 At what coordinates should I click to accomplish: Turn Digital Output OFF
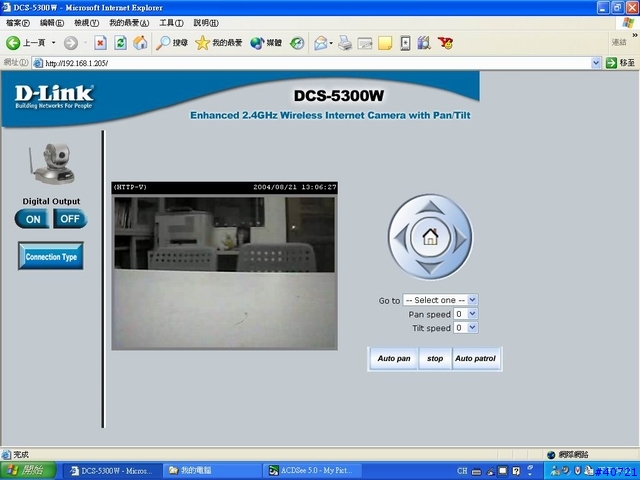click(x=70, y=219)
